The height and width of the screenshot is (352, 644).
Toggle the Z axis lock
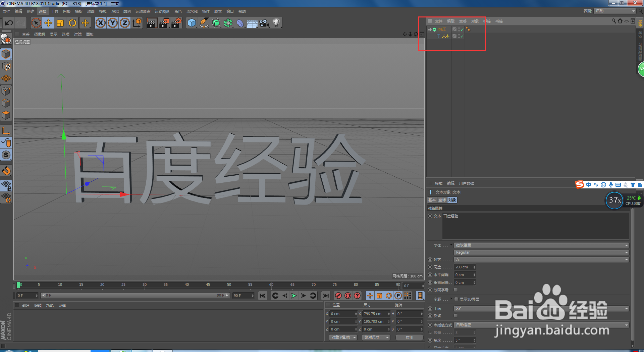[x=125, y=23]
